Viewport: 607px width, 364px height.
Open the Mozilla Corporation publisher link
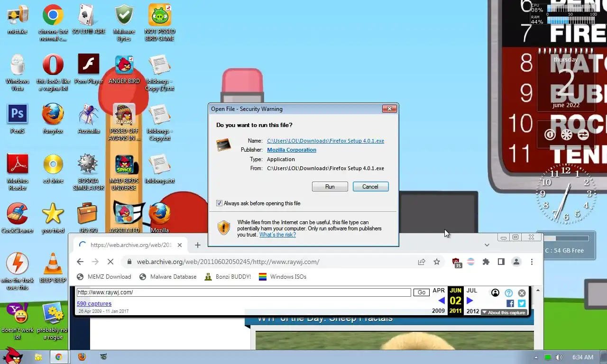point(292,150)
